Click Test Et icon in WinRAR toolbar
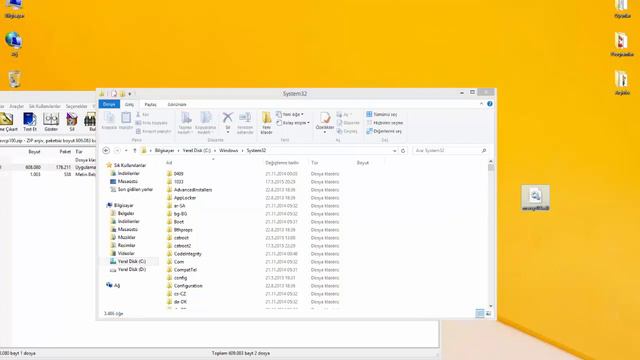640x360 pixels. click(x=30, y=122)
